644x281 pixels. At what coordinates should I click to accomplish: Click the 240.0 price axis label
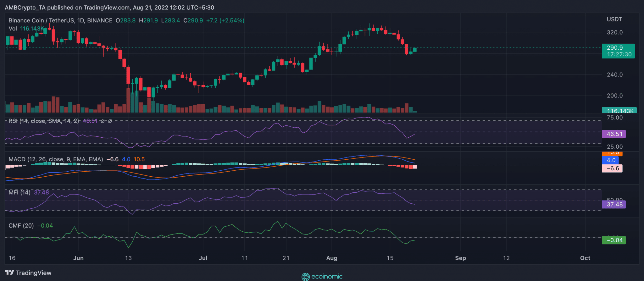click(615, 75)
